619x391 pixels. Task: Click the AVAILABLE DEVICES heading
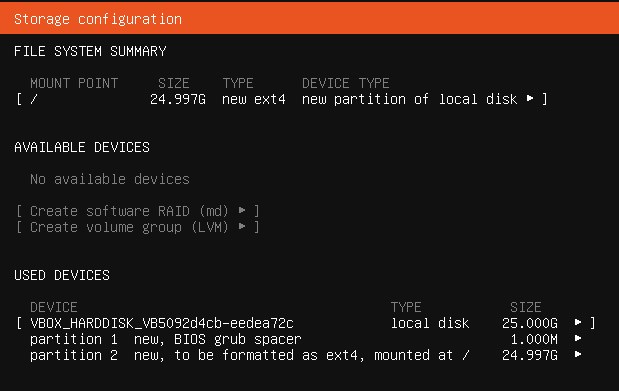coord(82,147)
